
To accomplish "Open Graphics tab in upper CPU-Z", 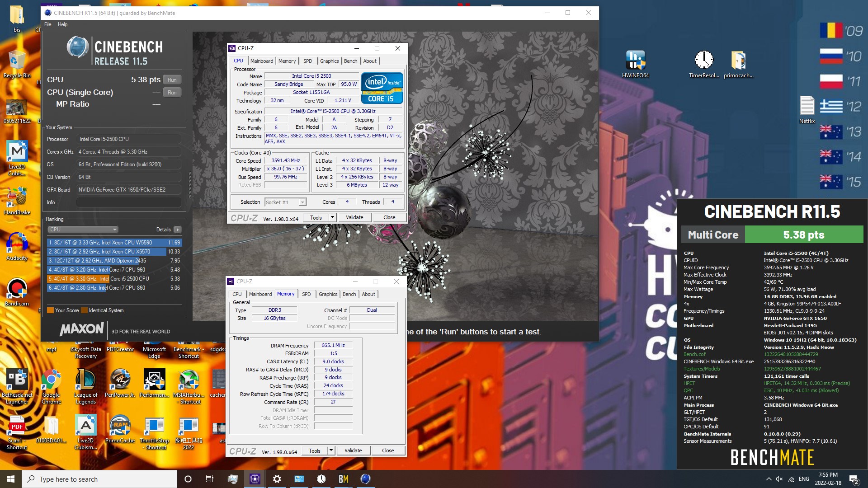I will (x=329, y=61).
